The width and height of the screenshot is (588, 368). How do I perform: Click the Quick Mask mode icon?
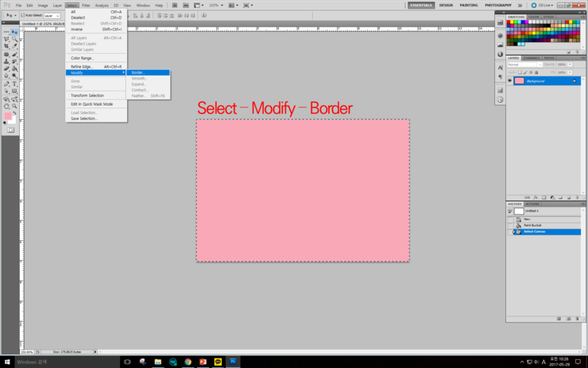coord(10,130)
